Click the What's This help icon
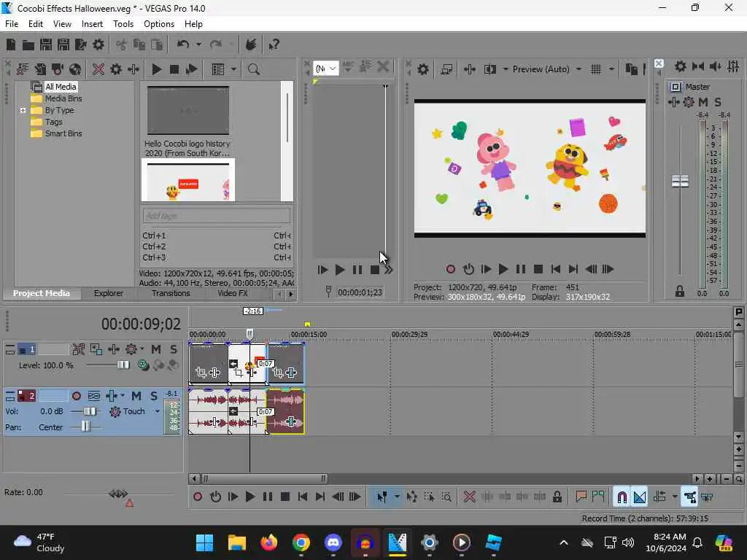Viewport: 747px width, 560px height. point(274,44)
